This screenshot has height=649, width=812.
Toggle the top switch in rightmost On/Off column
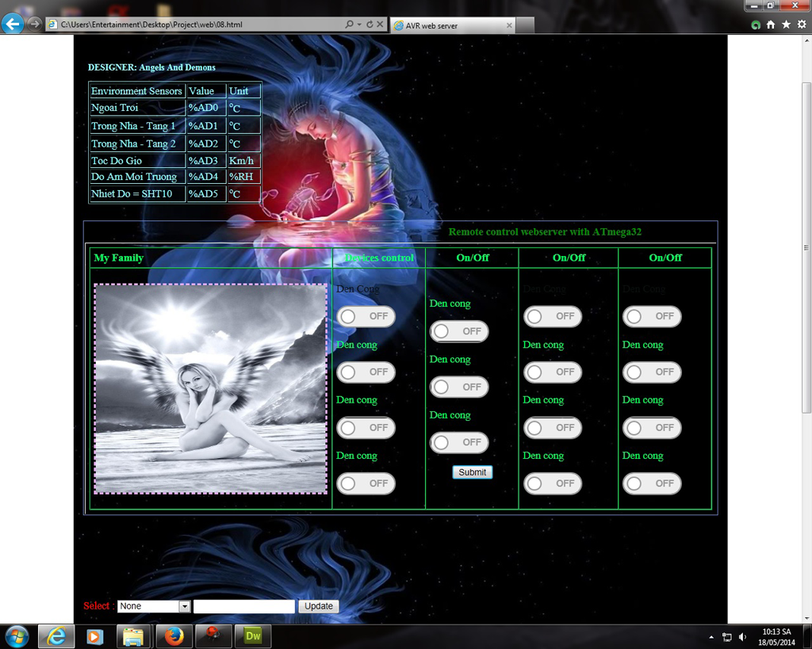click(652, 316)
